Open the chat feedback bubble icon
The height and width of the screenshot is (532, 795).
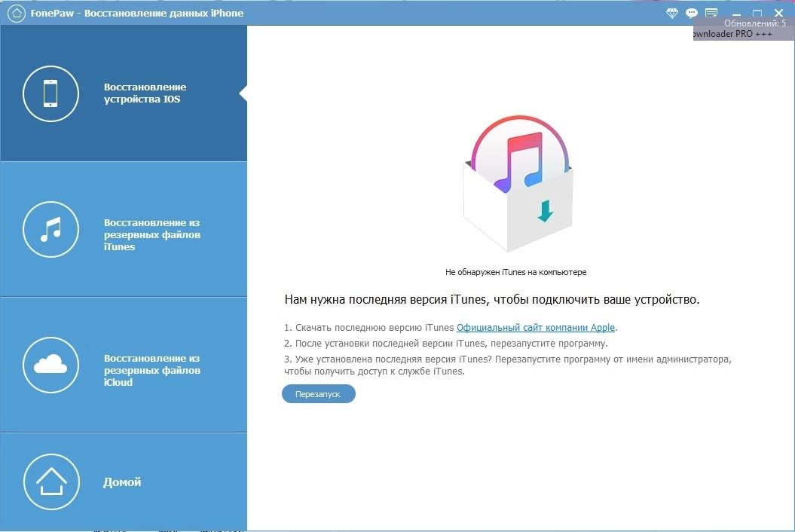coord(691,13)
